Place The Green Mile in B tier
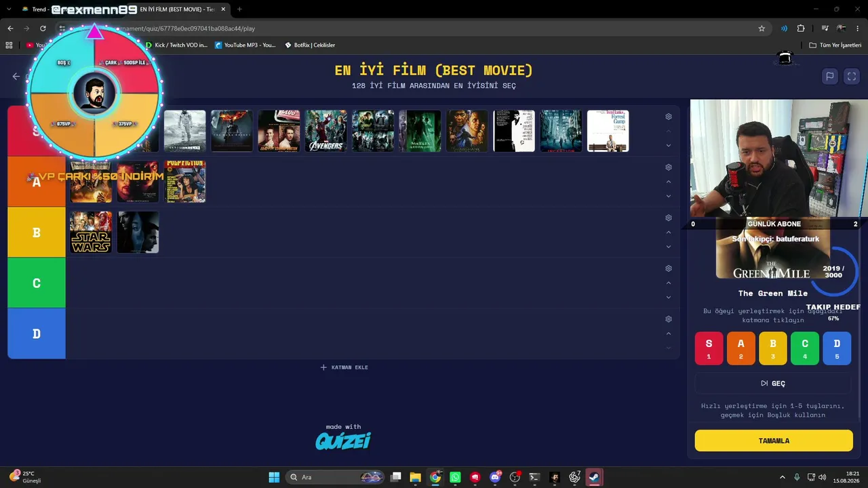The width and height of the screenshot is (868, 488). (x=773, y=348)
